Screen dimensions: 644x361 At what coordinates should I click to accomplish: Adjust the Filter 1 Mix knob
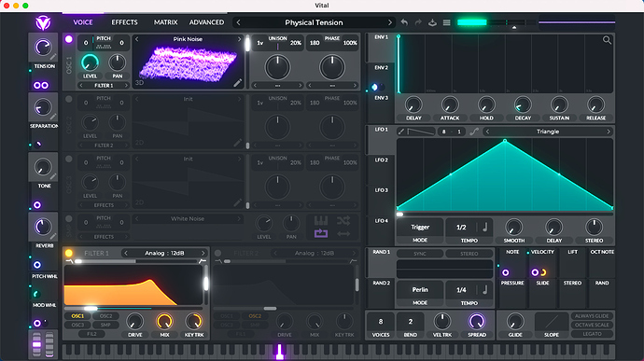coord(164,322)
